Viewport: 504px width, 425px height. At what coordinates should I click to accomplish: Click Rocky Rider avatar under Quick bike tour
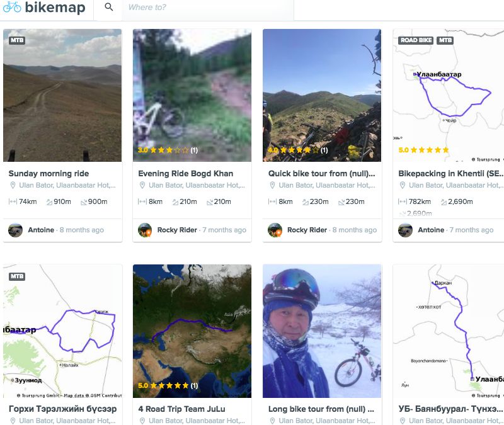[x=275, y=230]
